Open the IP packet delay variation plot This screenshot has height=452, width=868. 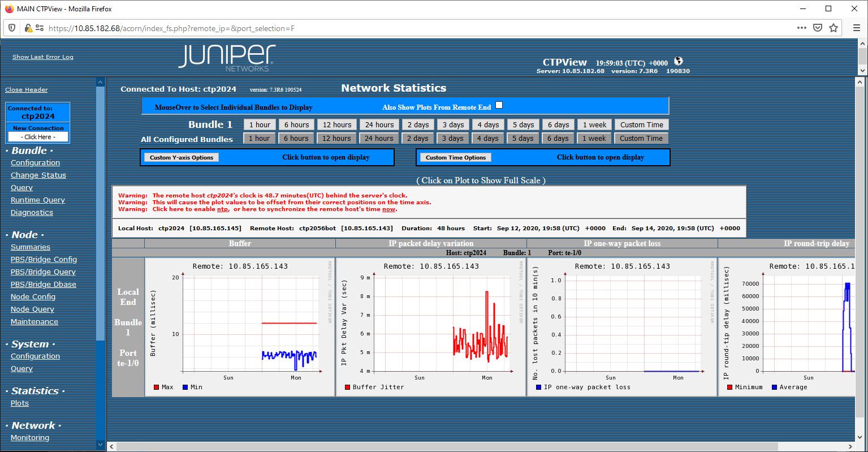pos(431,328)
